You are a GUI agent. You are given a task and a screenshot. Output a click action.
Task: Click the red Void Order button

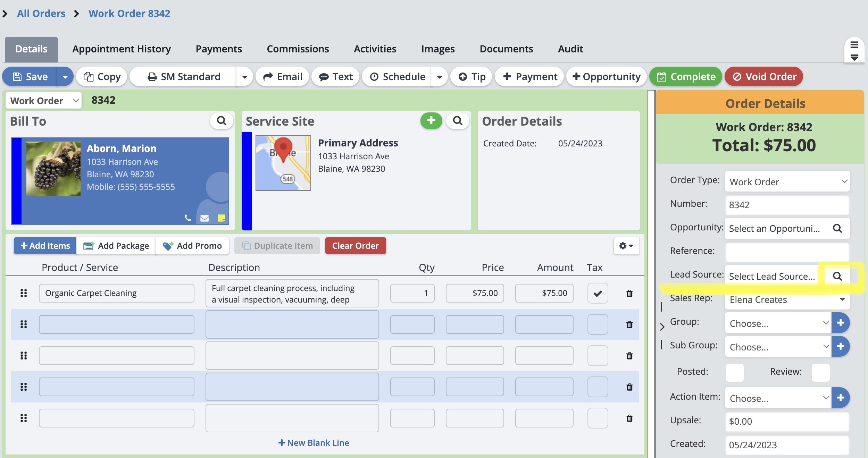(763, 77)
